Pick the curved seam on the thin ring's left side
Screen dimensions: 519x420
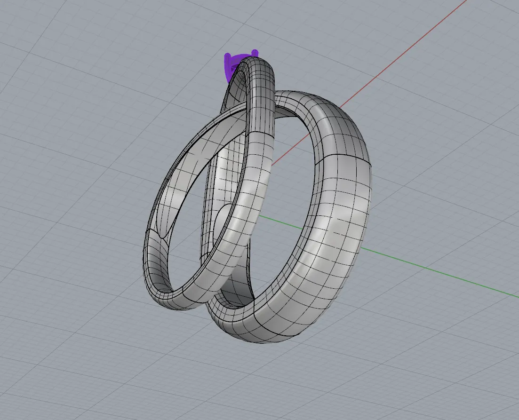[x=159, y=234]
